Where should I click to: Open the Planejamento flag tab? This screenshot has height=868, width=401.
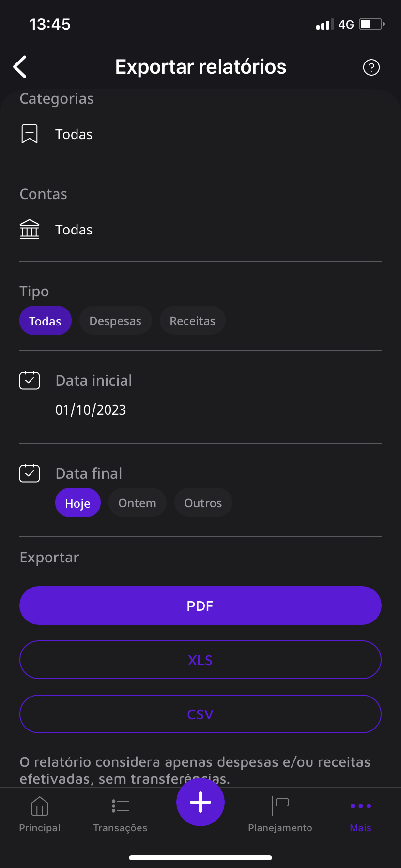tap(280, 814)
